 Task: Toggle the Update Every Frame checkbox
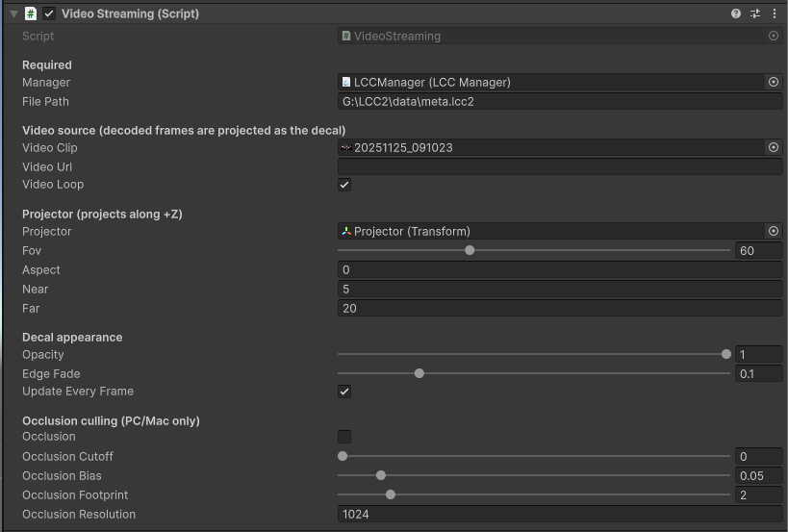click(x=344, y=392)
